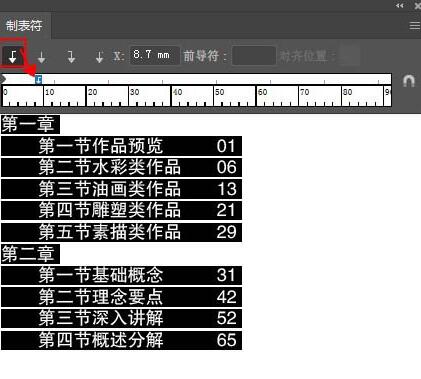Screen dimensions: 421x379
Task: Click the blue tab stop marker on ruler
Action: (39, 79)
